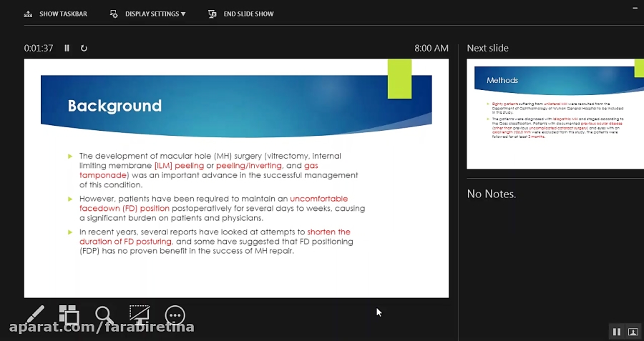
Task: Click the aparat.com/farabiretina watermark
Action: click(101, 327)
